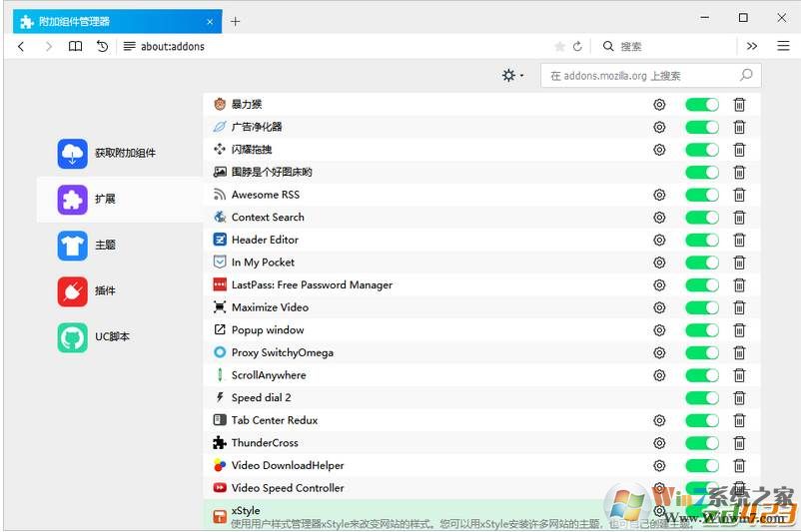The height and width of the screenshot is (532, 801).
Task: Open options gear for Maximize Video
Action: point(659,307)
